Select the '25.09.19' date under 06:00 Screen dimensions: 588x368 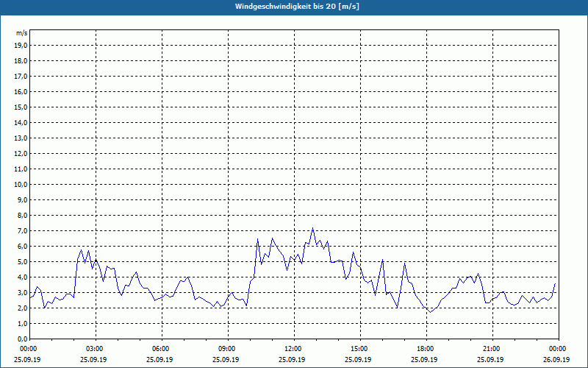pos(159,359)
